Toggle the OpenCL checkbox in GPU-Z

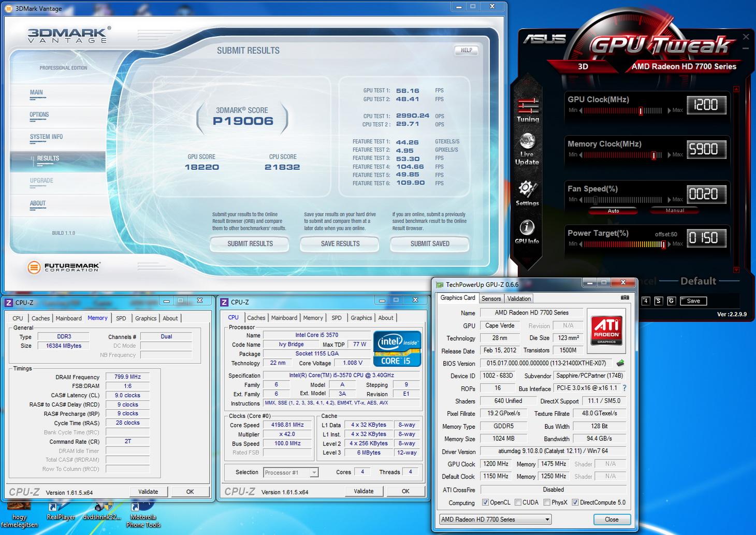click(485, 502)
